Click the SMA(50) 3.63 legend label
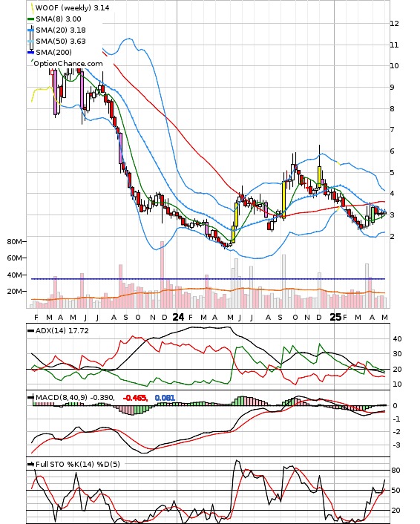 click(x=61, y=41)
